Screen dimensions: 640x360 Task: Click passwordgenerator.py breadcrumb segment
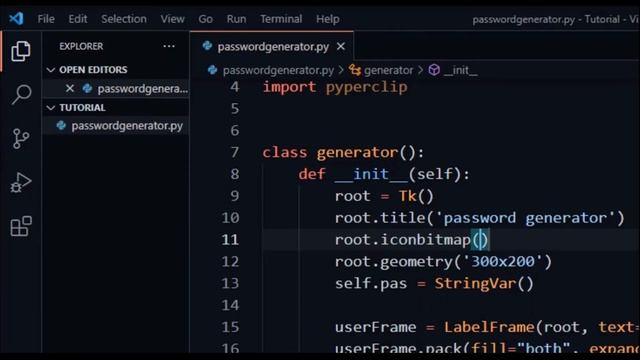pyautogui.click(x=278, y=70)
